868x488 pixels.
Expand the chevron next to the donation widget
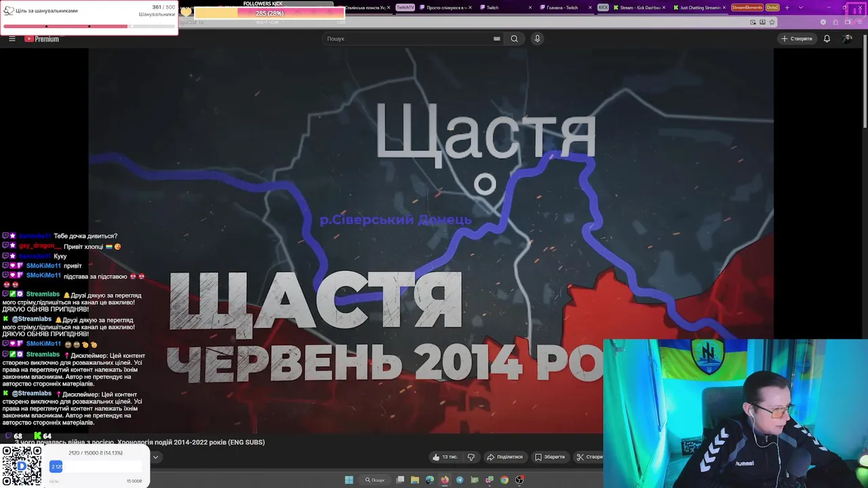tap(155, 457)
